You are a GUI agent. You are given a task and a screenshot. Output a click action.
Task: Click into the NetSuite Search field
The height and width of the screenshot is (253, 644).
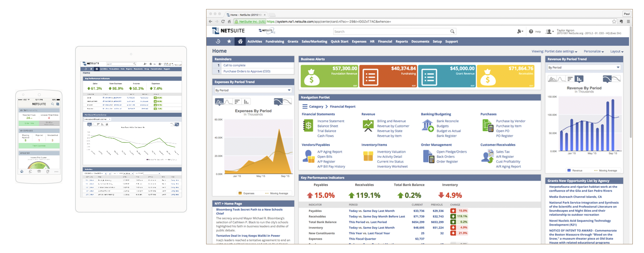[392, 31]
